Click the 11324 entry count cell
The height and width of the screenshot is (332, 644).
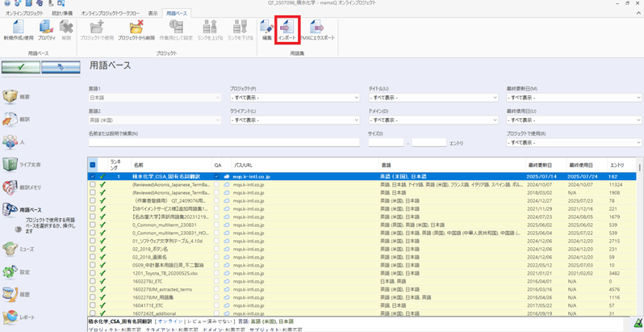617,184
